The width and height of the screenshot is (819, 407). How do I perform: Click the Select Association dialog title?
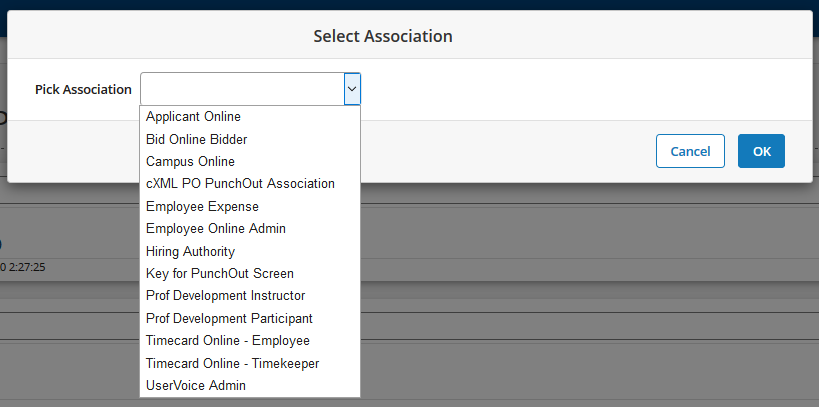383,36
